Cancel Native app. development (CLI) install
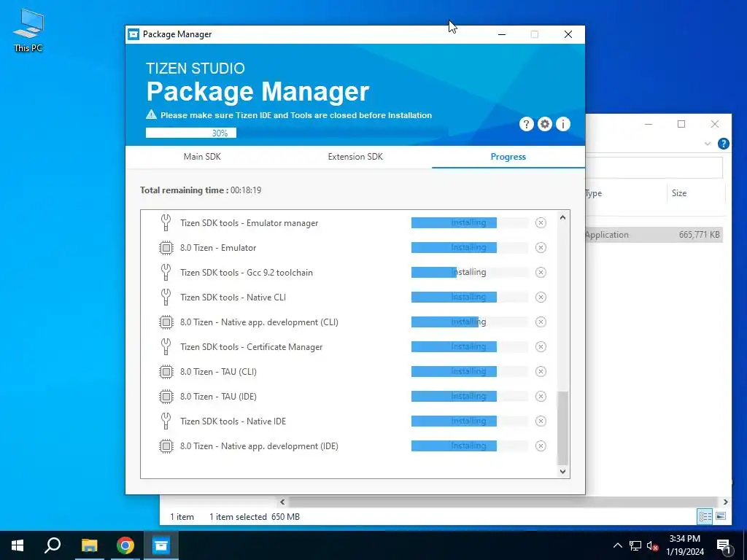Image resolution: width=747 pixels, height=560 pixels. point(541,322)
